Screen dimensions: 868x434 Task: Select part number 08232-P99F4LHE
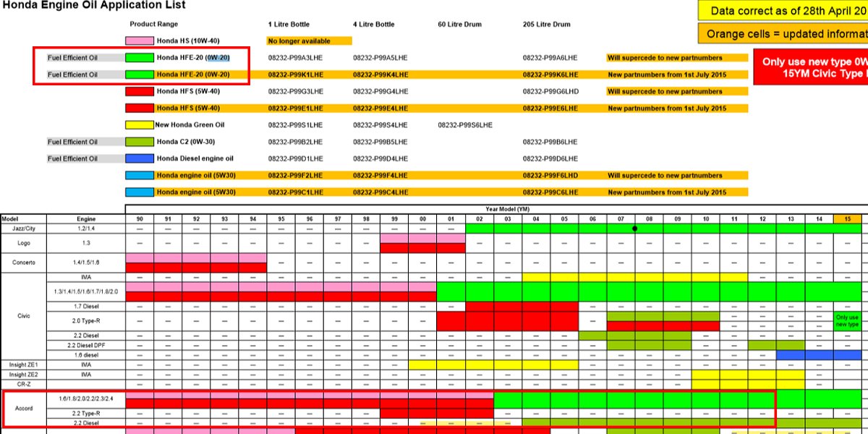[x=380, y=176]
